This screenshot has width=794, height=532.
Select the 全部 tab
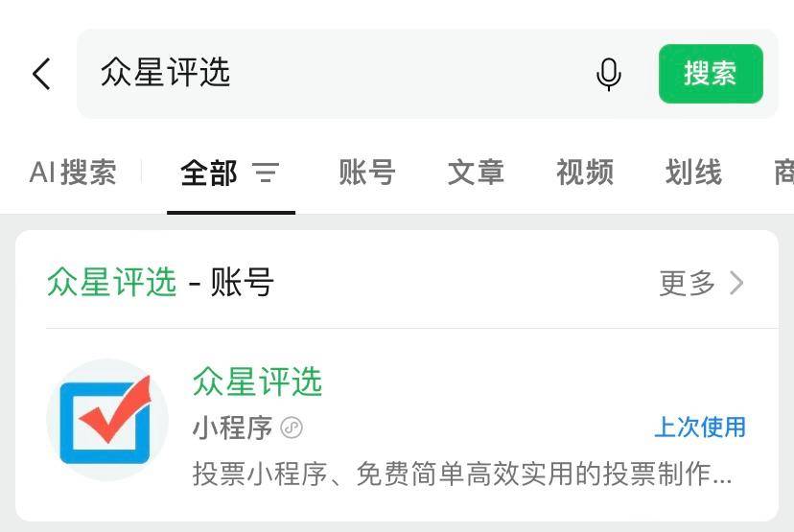[x=209, y=173]
